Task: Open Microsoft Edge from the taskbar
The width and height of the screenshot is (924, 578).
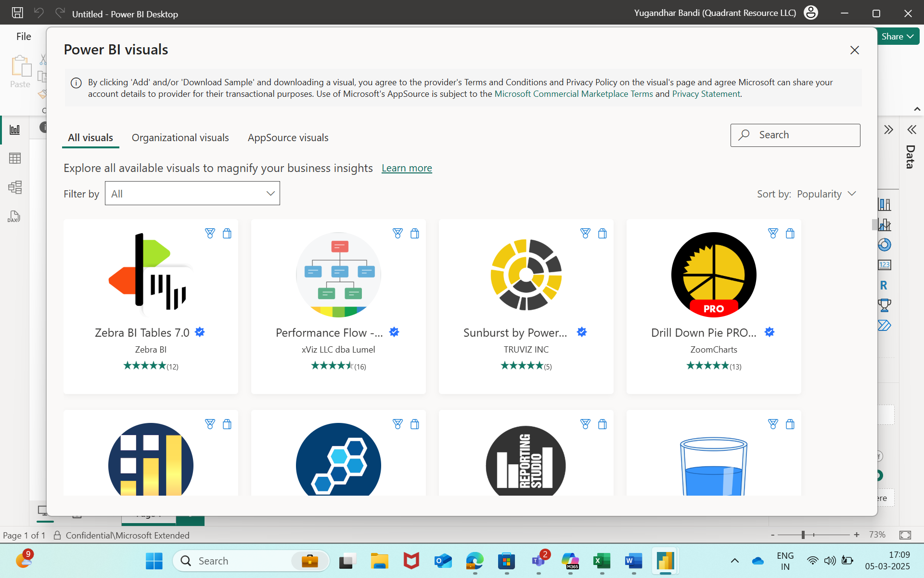Action: tap(475, 561)
